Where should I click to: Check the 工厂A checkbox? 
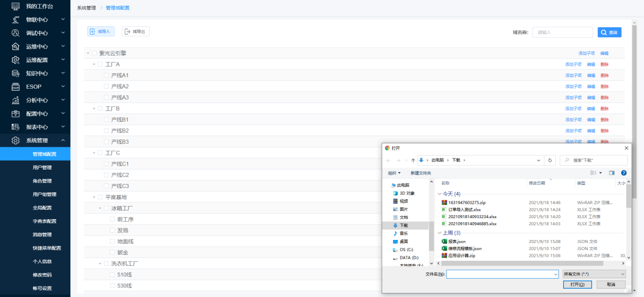(100, 64)
